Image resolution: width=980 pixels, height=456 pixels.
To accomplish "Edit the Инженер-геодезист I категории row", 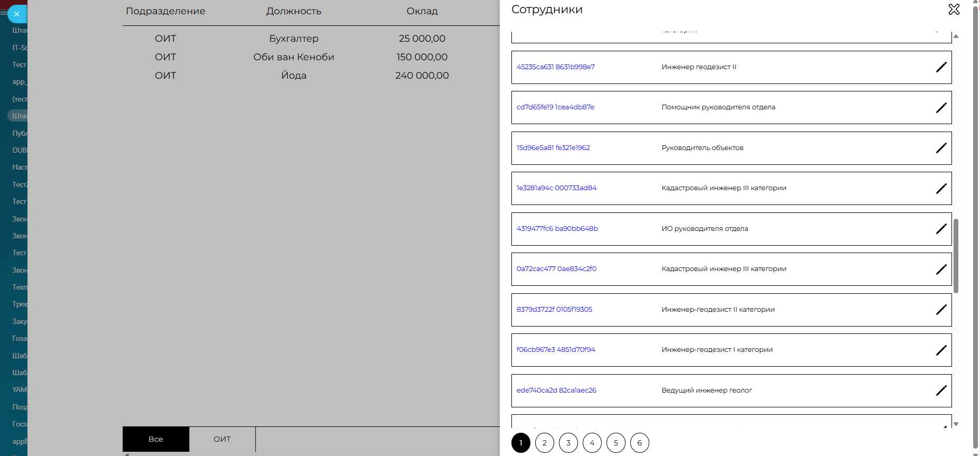I will pos(941,350).
